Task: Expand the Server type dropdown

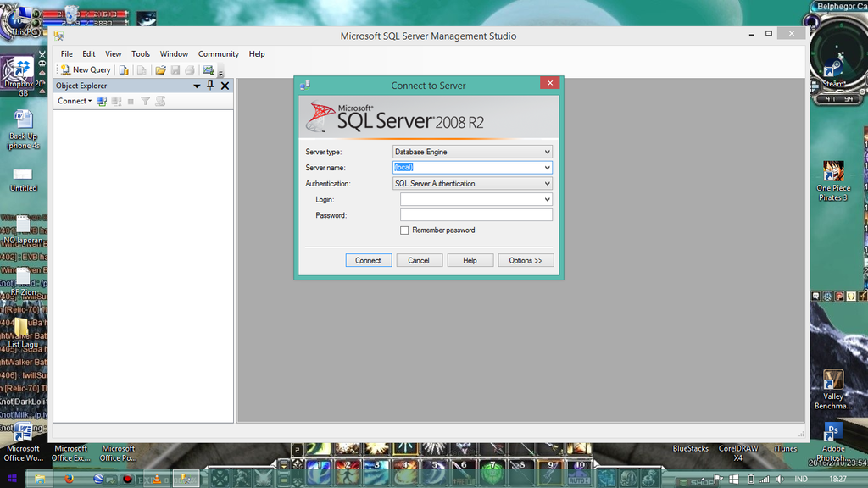Action: [x=547, y=152]
